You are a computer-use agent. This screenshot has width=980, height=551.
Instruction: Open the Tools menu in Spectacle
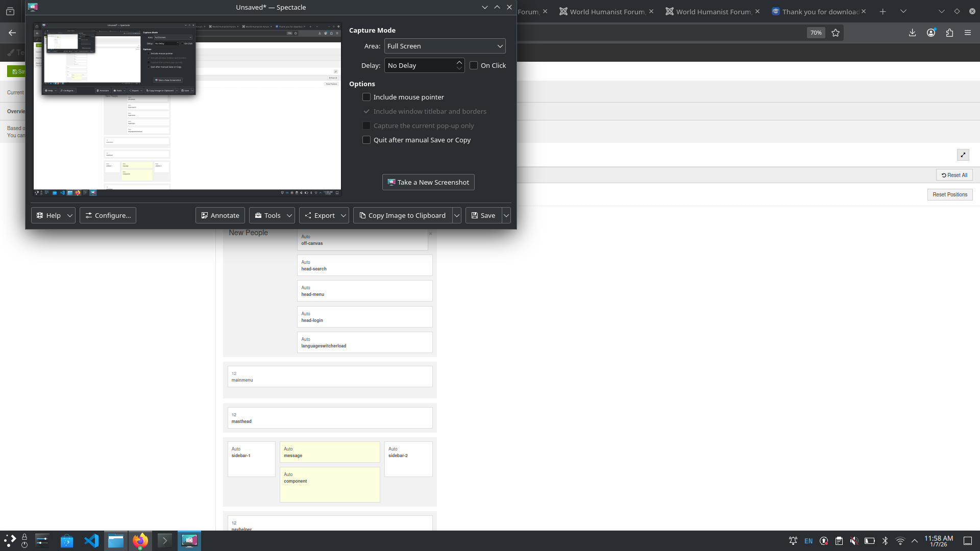coord(267,215)
